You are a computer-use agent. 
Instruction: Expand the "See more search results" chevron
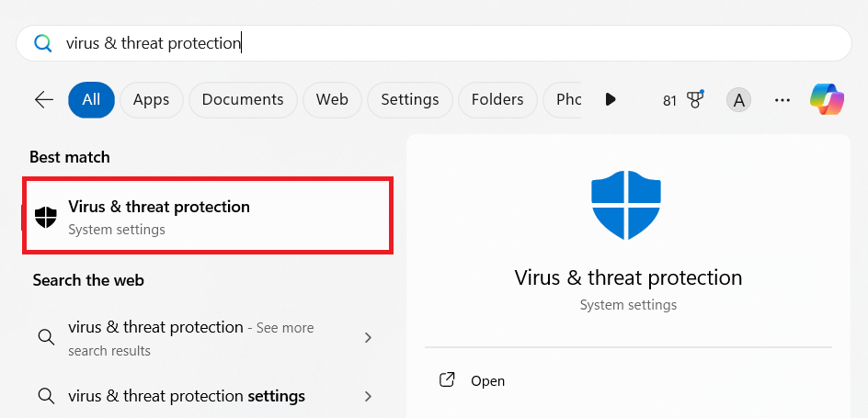click(x=368, y=338)
